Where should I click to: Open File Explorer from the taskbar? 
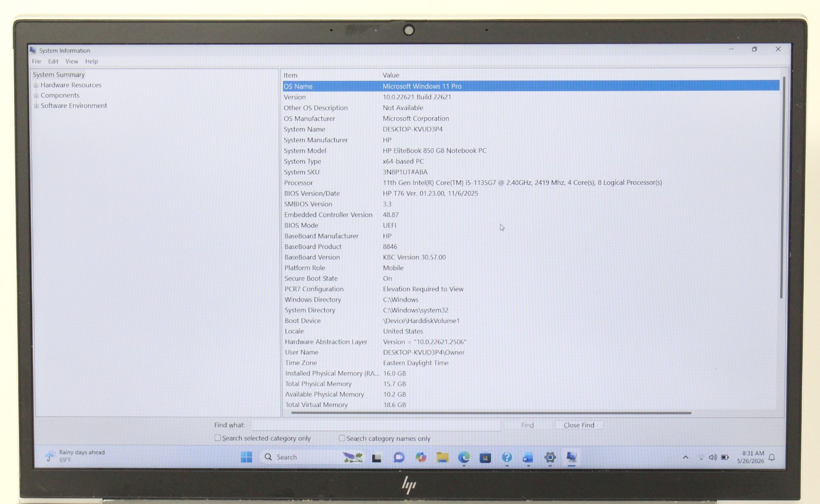point(442,457)
